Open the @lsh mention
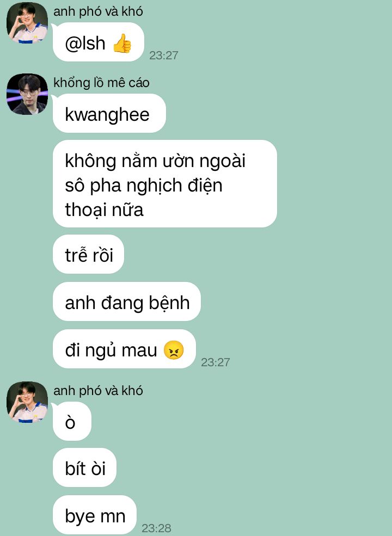 (85, 44)
